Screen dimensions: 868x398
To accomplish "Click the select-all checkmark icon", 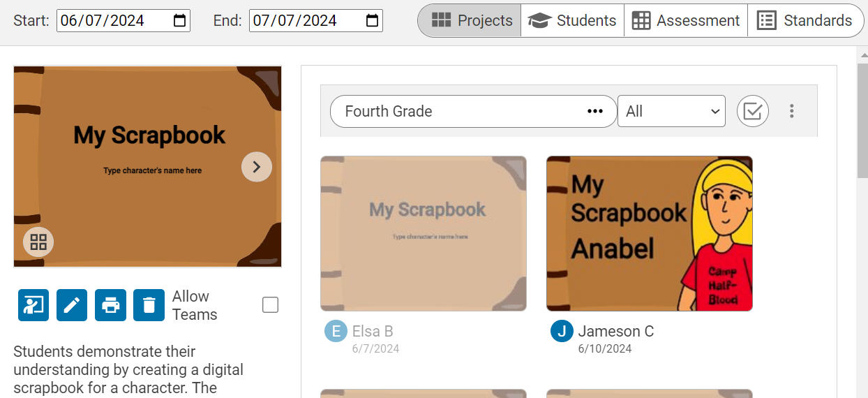I will click(x=752, y=111).
